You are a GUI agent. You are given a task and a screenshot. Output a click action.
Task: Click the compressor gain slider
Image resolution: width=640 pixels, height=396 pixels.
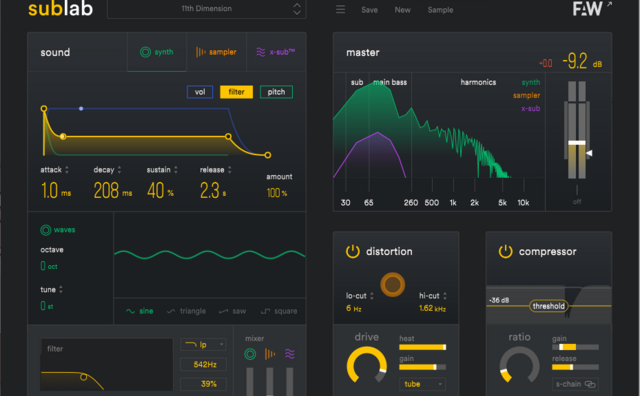click(576, 347)
